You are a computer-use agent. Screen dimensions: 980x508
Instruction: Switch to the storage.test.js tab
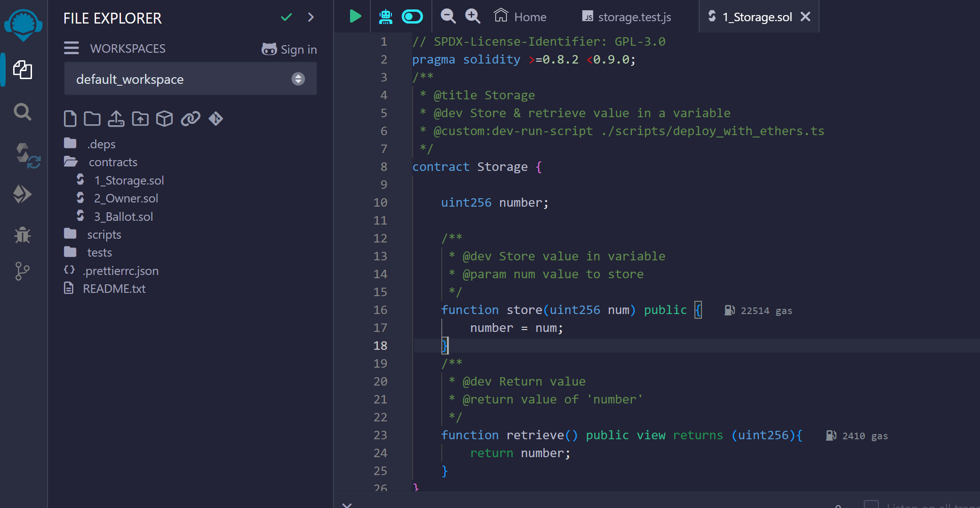[x=627, y=17]
